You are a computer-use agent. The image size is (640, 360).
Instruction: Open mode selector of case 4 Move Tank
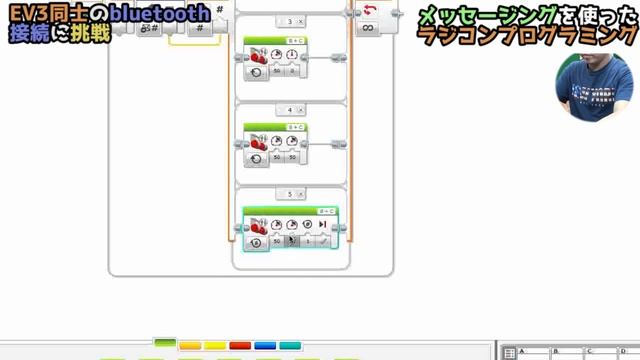click(256, 159)
